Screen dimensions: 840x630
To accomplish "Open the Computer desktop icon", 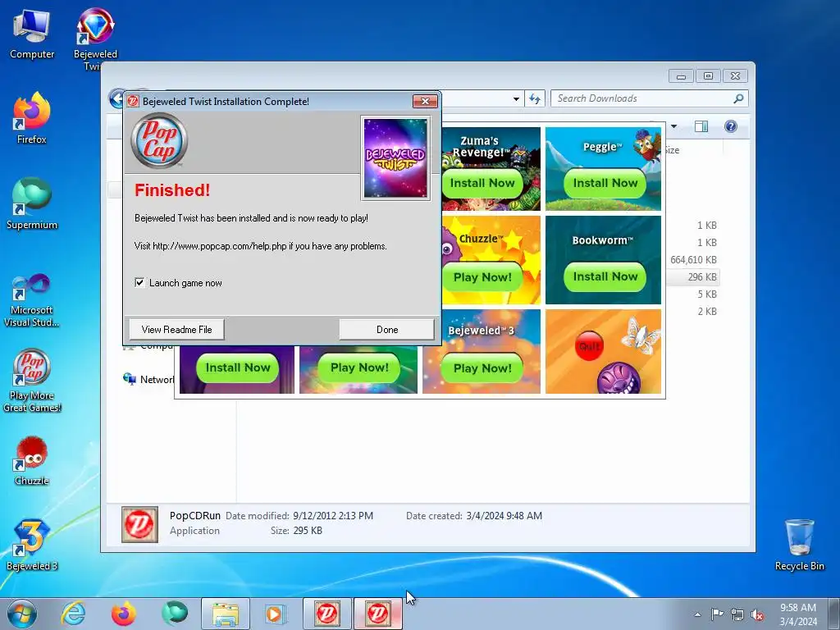I will tap(32, 34).
